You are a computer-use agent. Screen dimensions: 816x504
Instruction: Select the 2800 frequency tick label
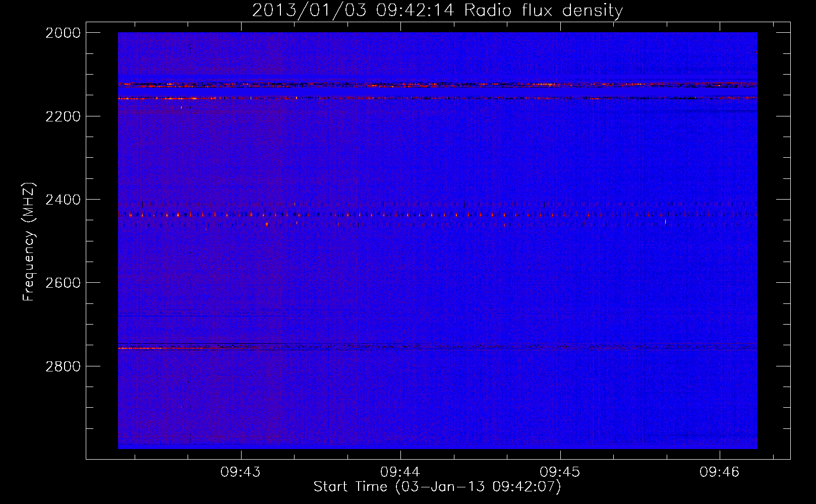63,366
